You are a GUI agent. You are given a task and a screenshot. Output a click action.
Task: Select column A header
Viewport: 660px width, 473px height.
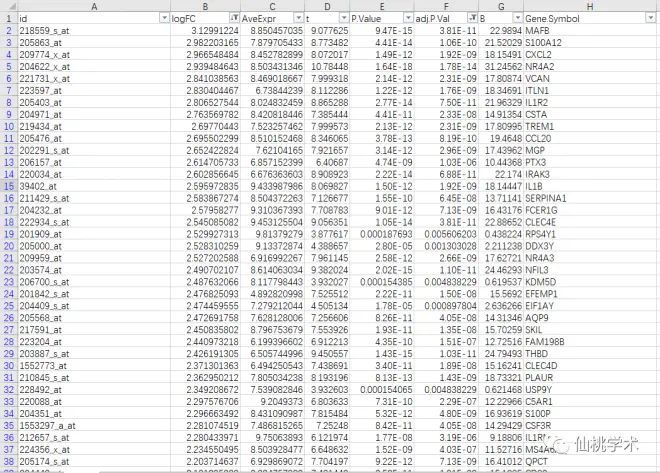pos(94,6)
